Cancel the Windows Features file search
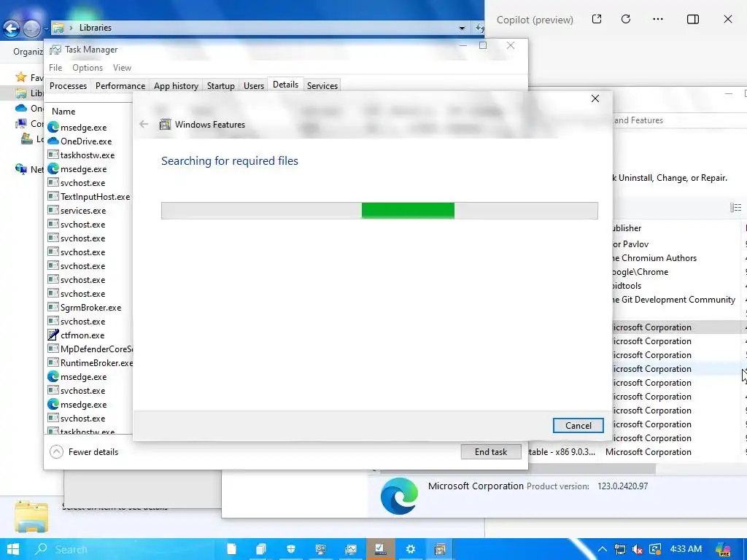Image resolution: width=747 pixels, height=560 pixels. pyautogui.click(x=578, y=425)
